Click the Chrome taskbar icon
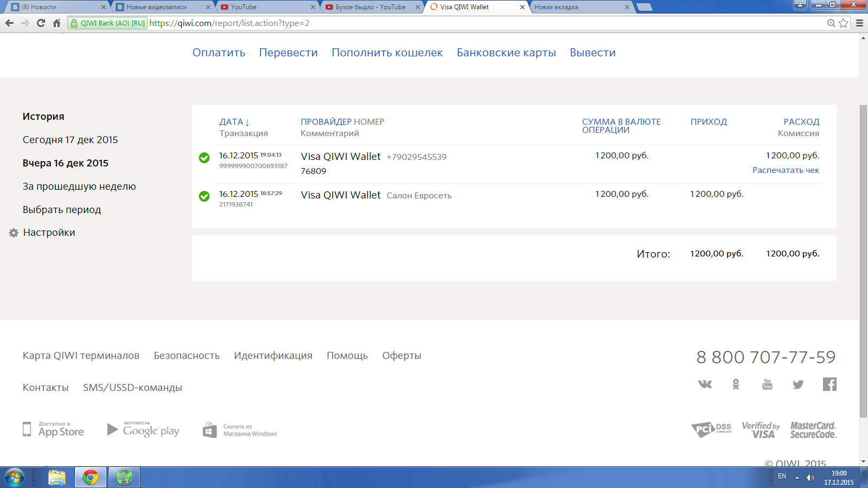The width and height of the screenshot is (868, 488). tap(91, 478)
